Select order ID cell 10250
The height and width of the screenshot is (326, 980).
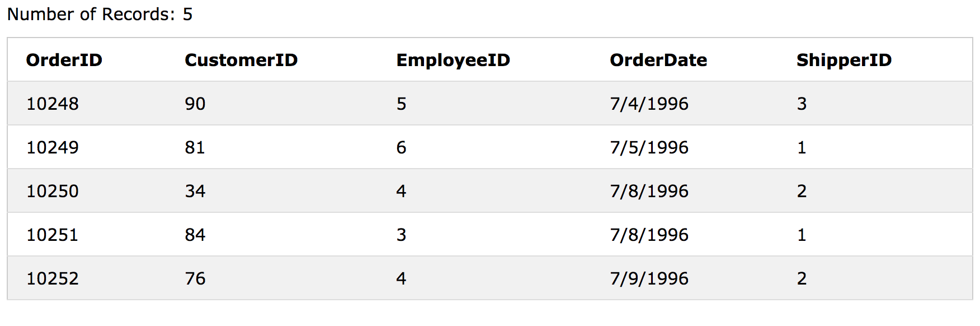tap(53, 191)
